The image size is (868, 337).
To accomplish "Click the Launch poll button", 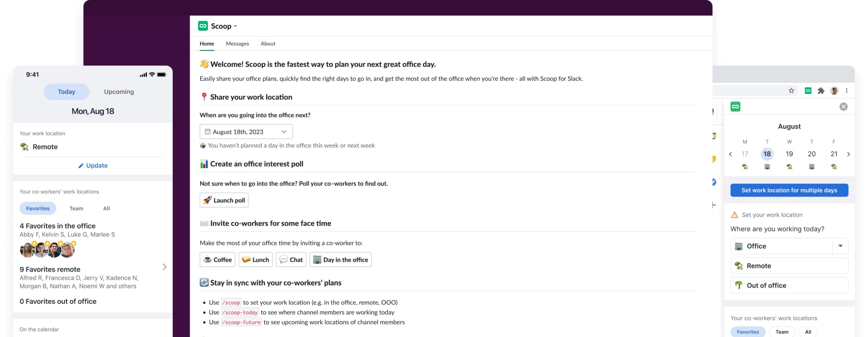I will 224,200.
